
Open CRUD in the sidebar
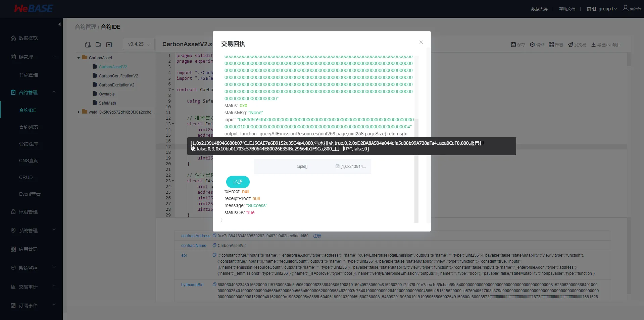point(26,177)
